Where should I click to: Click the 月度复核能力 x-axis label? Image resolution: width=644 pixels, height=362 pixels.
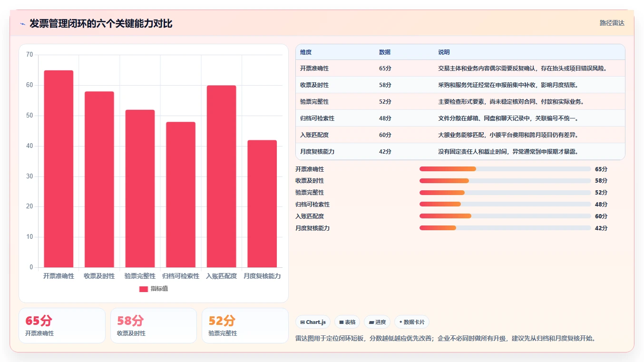[262, 276]
